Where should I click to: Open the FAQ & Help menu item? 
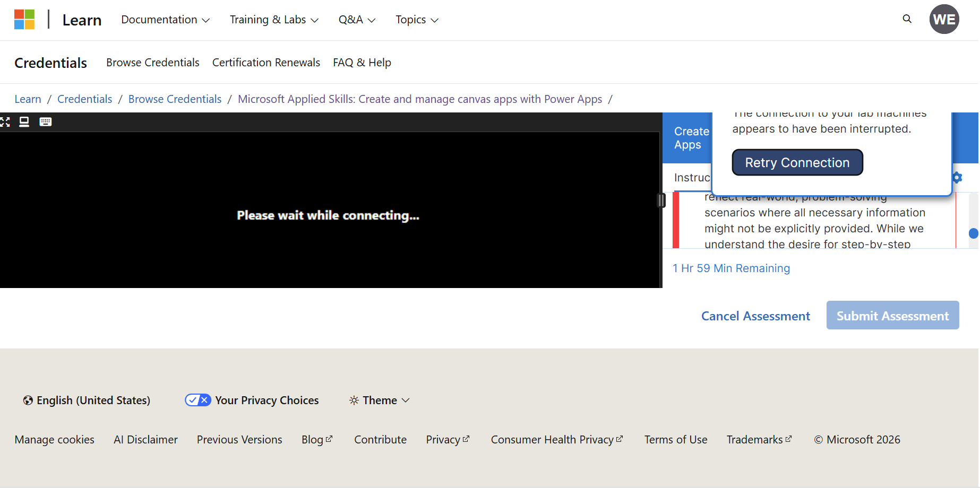362,63
